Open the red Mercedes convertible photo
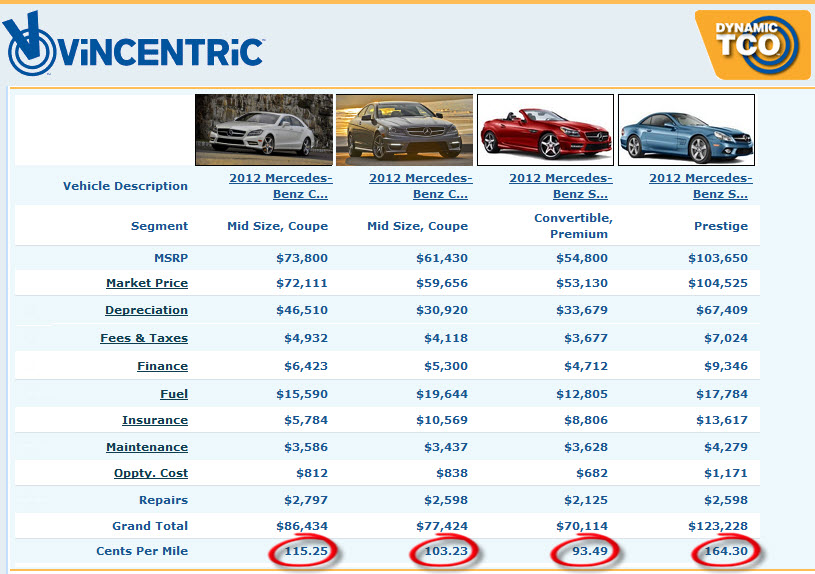815x574 pixels. 545,130
